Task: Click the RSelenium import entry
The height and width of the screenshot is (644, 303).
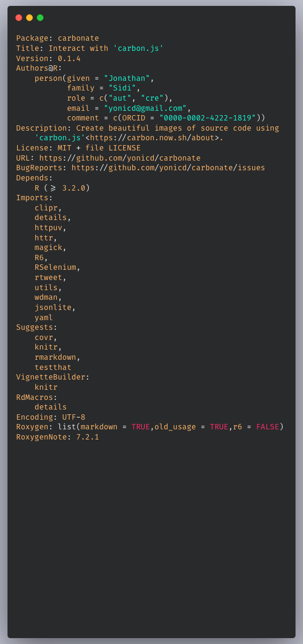Action: (56, 267)
